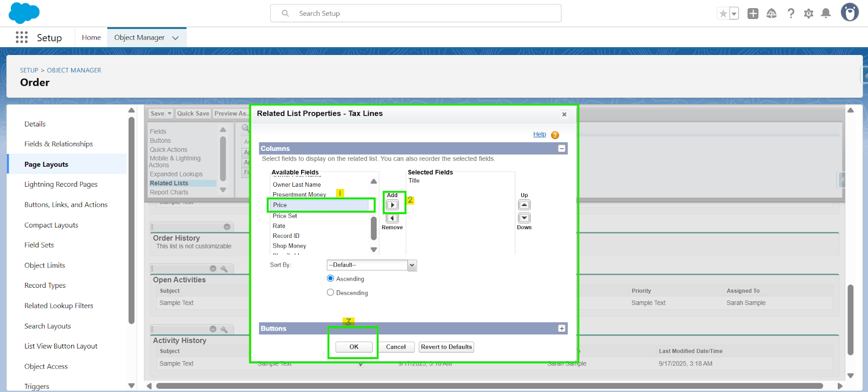Click the OBJECT MANAGER breadcrumb link

tap(74, 71)
